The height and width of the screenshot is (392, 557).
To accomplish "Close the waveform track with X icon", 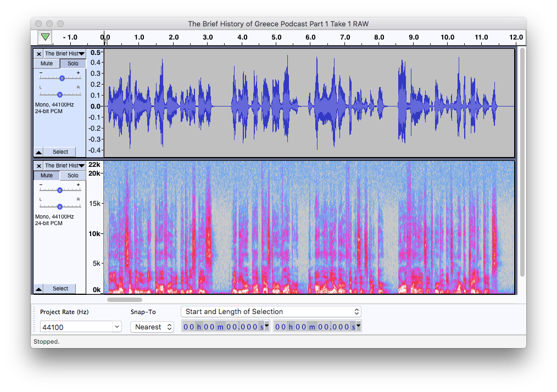I will point(38,54).
